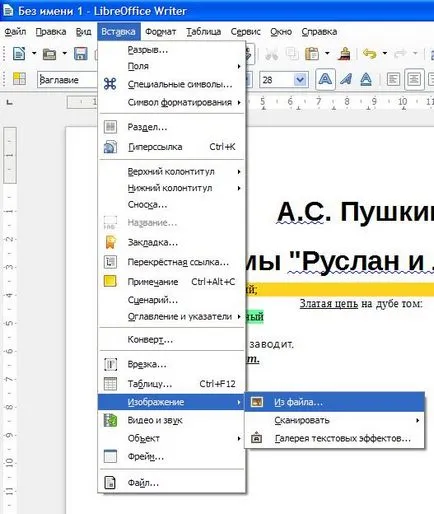Viewport: 434px width, 514px height.
Task: Open the Таблица menu
Action: [203, 32]
